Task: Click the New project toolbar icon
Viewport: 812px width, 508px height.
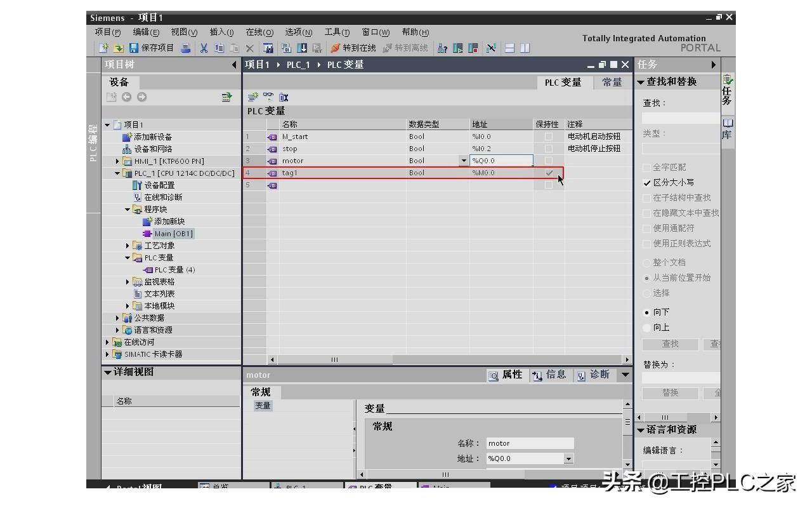Action: pyautogui.click(x=104, y=48)
